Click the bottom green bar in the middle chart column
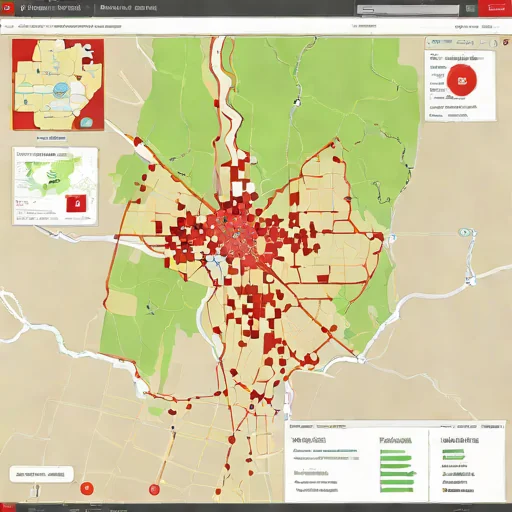Screen dimensions: 512x512 click(397, 490)
